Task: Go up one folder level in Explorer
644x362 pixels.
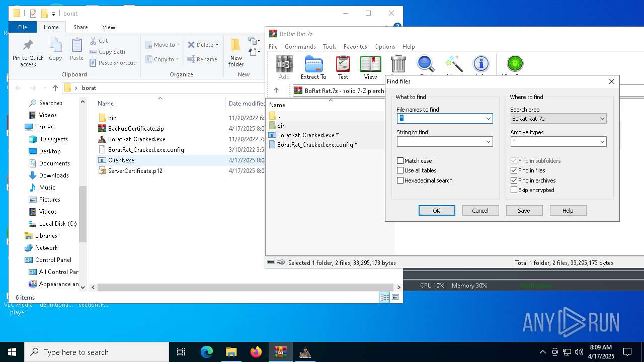Action: [x=55, y=88]
